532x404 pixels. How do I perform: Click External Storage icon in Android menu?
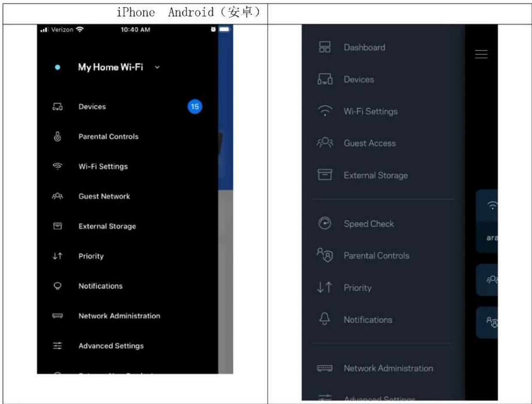click(324, 175)
